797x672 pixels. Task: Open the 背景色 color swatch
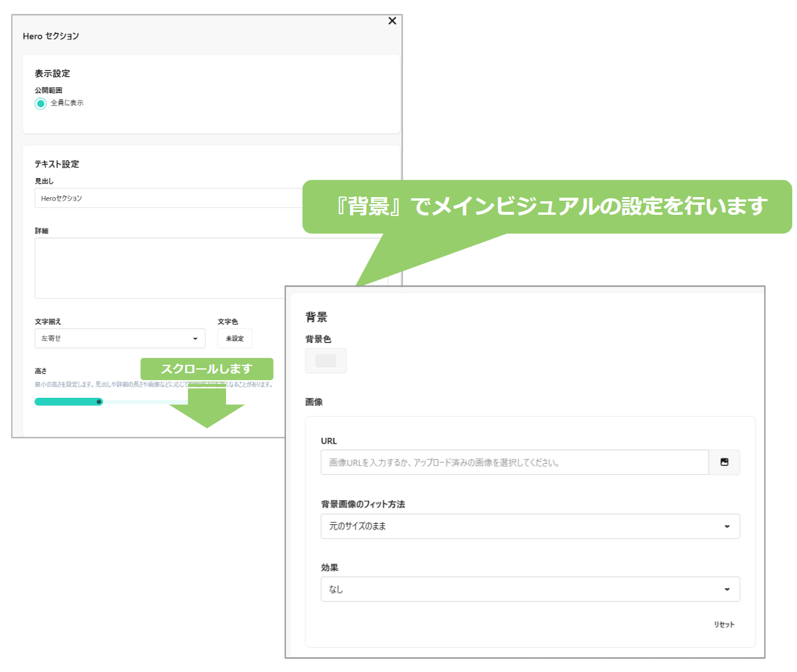click(x=326, y=361)
